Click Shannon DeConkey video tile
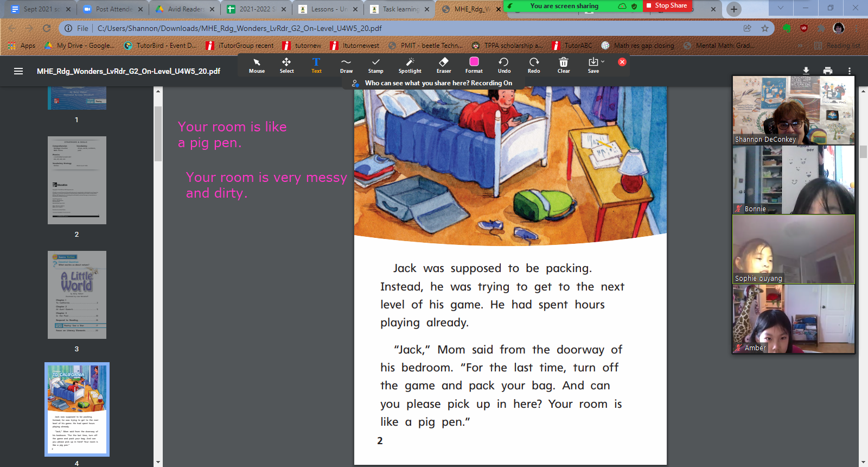The width and height of the screenshot is (868, 467). (794, 110)
